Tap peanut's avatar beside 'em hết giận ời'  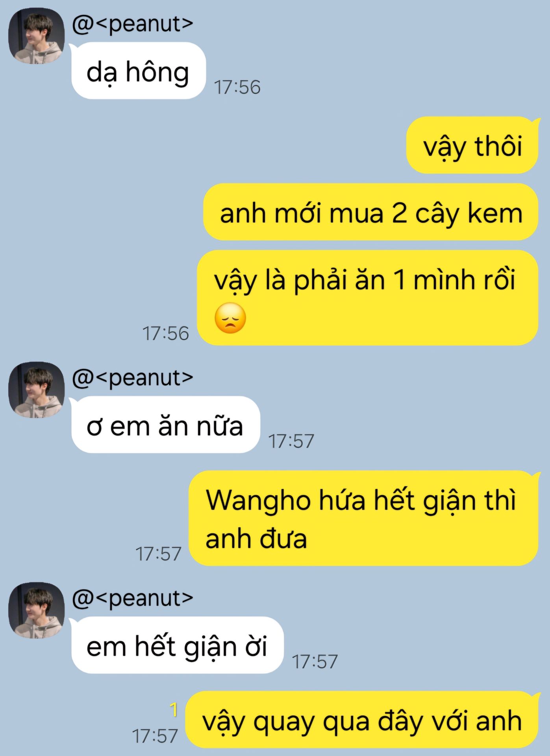tap(37, 610)
